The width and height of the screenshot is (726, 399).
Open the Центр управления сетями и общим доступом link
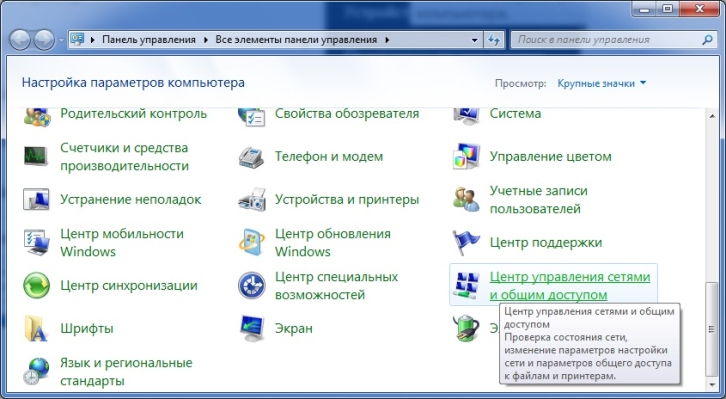pos(570,286)
